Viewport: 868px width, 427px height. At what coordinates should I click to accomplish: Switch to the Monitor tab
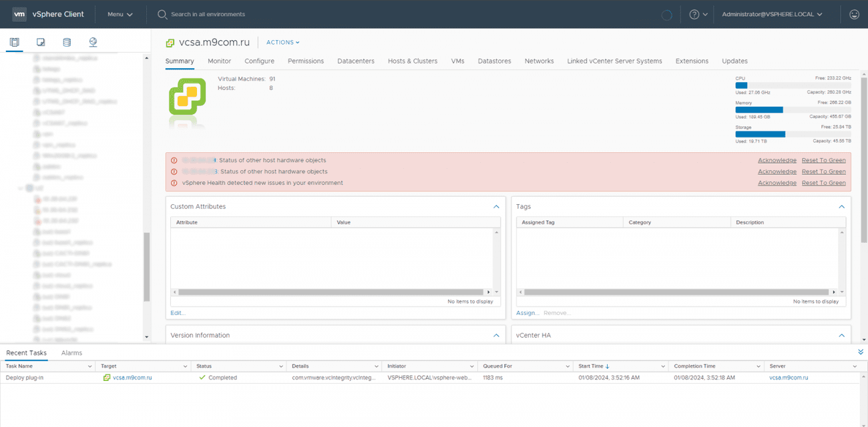[219, 61]
